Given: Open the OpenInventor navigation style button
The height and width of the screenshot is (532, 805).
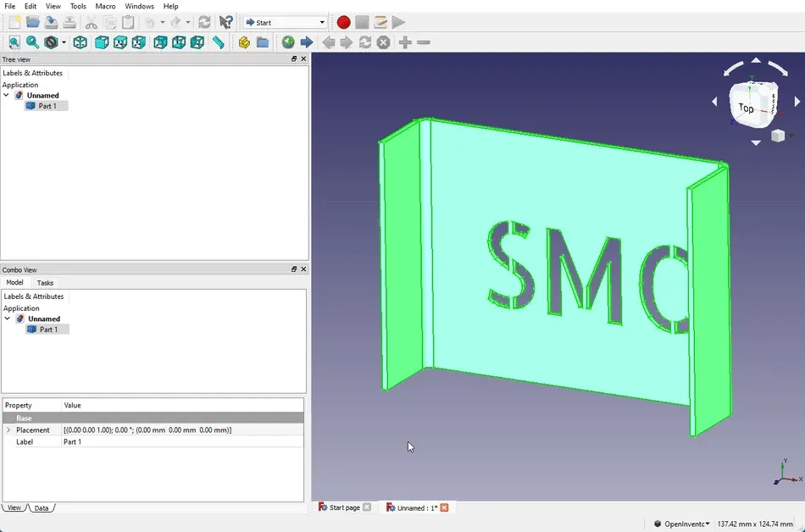Looking at the screenshot, I should (681, 524).
